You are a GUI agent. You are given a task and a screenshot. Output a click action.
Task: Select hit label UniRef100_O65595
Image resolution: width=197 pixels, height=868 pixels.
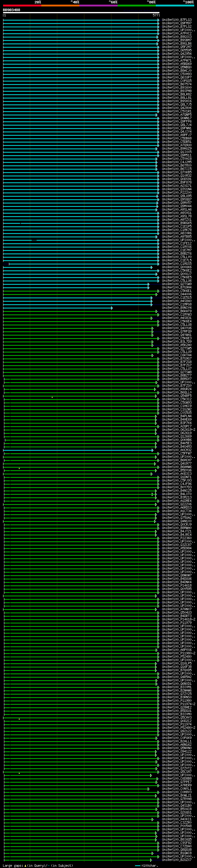click(x=177, y=50)
